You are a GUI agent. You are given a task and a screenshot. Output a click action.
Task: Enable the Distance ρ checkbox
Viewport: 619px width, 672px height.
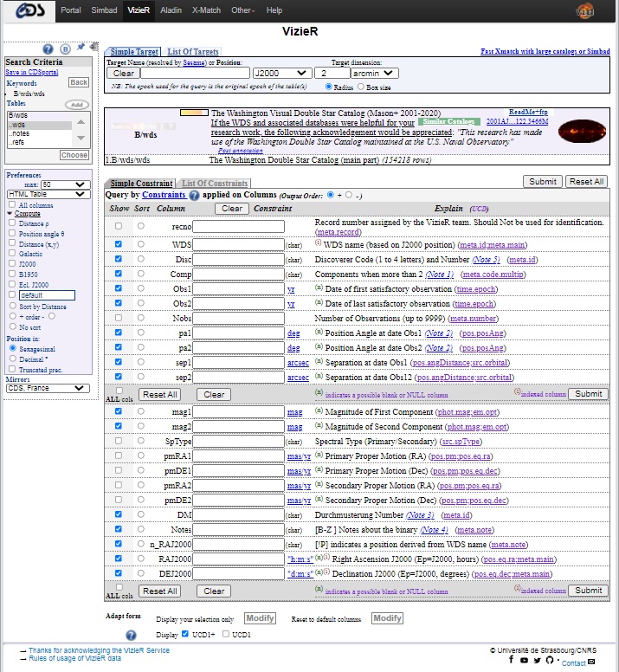point(12,223)
